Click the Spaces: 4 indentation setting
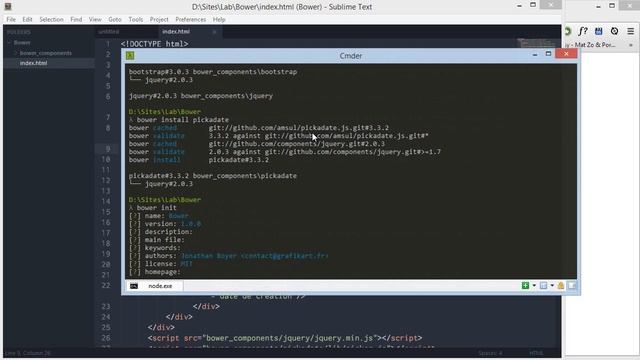The image size is (640, 360). pyautogui.click(x=490, y=353)
